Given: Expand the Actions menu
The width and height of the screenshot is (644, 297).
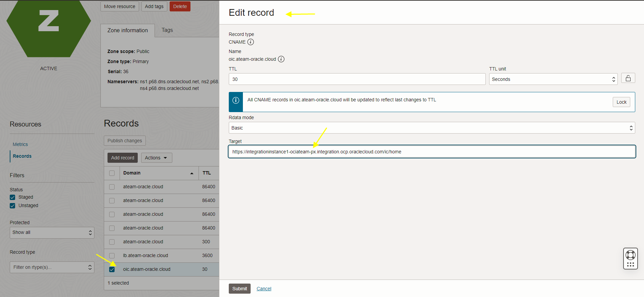Looking at the screenshot, I should click(x=156, y=158).
